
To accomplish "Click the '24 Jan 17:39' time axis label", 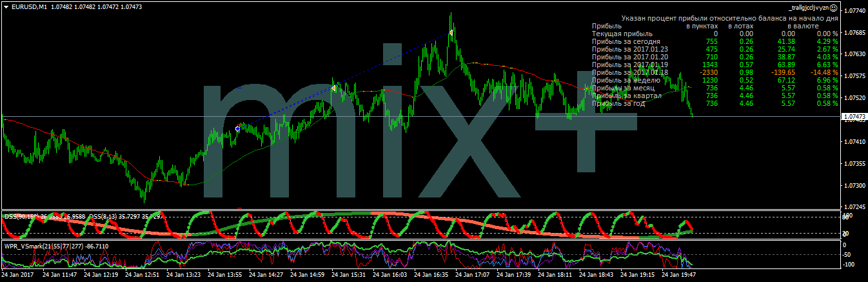I will click(x=515, y=275).
